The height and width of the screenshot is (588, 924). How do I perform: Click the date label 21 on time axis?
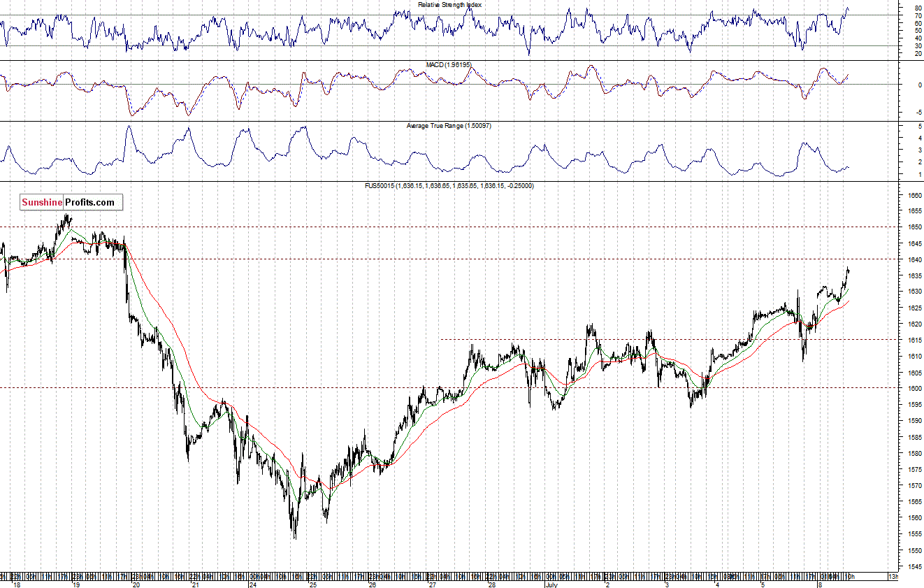(196, 584)
